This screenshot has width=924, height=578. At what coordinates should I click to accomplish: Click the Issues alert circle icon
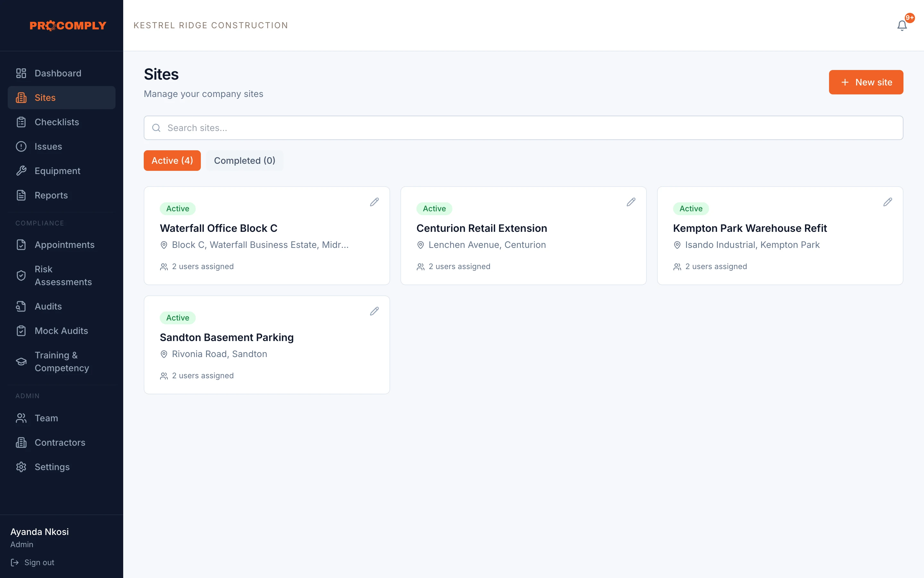(x=21, y=146)
